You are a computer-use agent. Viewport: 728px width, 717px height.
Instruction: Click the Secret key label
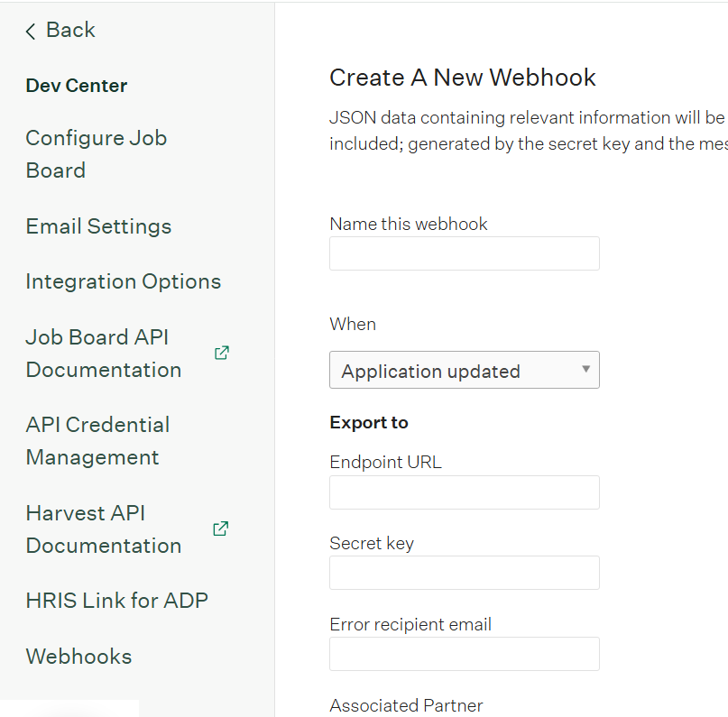click(372, 544)
